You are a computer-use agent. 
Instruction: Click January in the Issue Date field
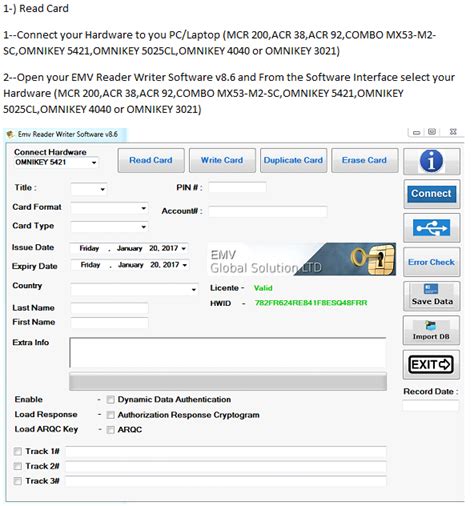point(129,249)
